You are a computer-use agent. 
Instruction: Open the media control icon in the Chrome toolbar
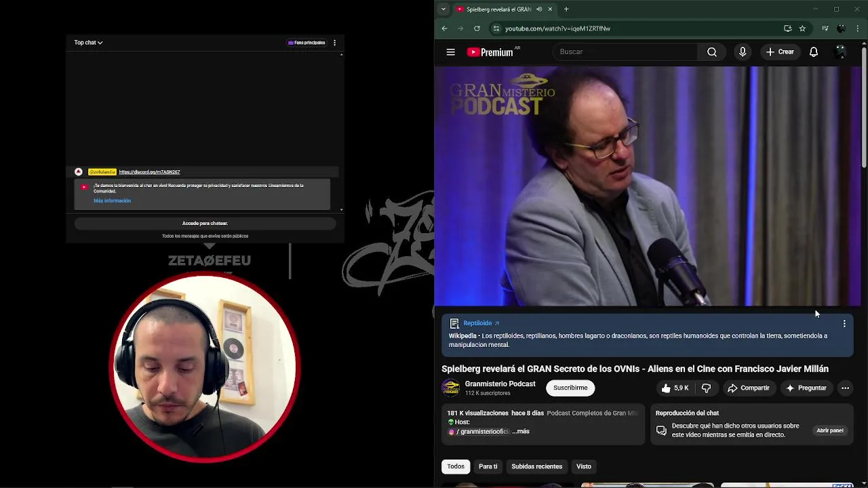825,28
